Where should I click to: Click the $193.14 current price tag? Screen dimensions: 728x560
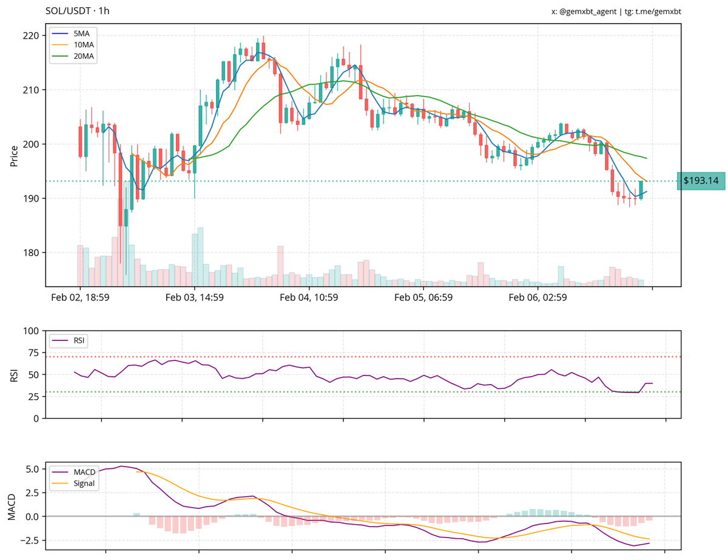(x=701, y=180)
